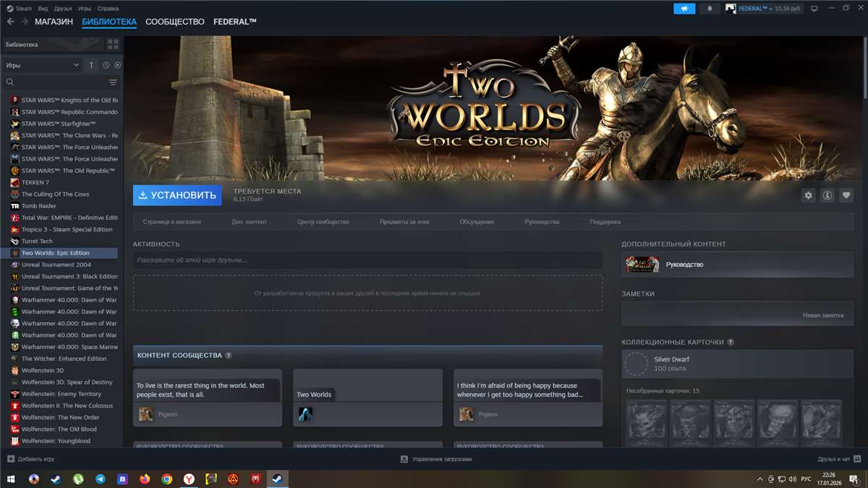Click the back navigation arrow

coord(10,22)
